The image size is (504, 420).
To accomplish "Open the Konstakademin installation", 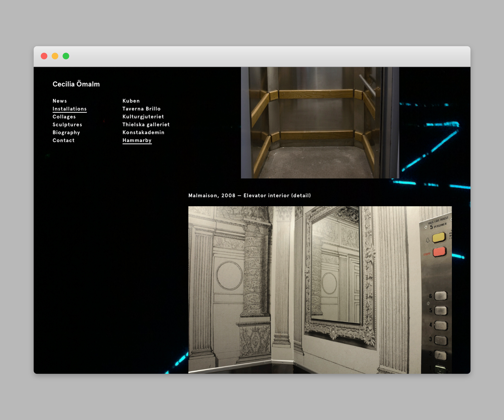I will click(143, 133).
